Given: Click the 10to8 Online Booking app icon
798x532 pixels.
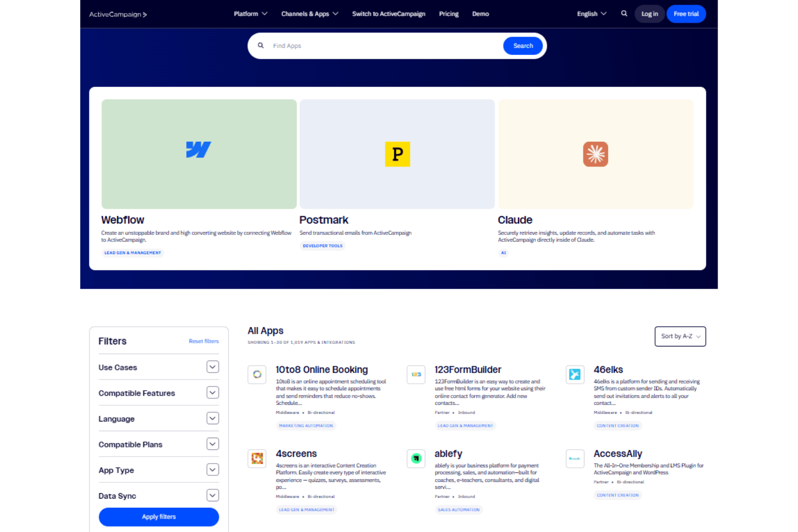Looking at the screenshot, I should pyautogui.click(x=257, y=375).
